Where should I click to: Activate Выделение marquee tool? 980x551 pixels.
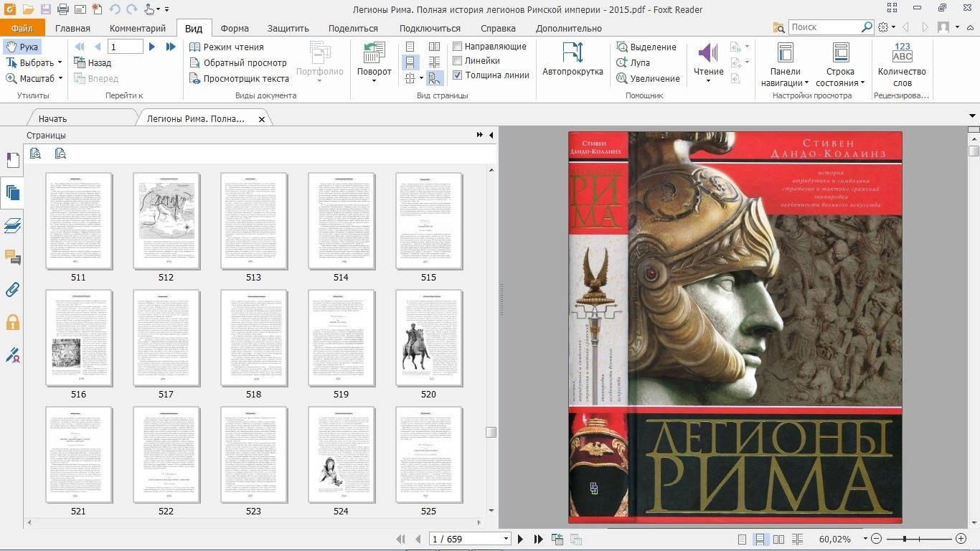[646, 47]
